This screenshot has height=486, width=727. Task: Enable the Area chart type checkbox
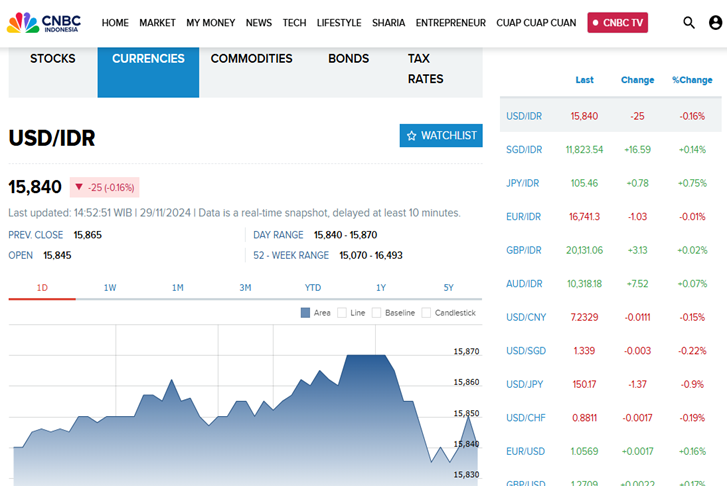[306, 313]
